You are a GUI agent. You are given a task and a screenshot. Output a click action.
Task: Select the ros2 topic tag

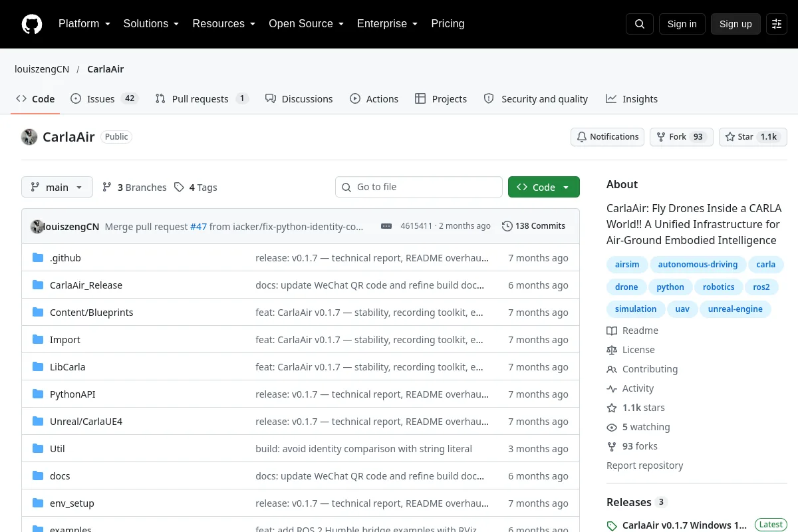pos(761,287)
